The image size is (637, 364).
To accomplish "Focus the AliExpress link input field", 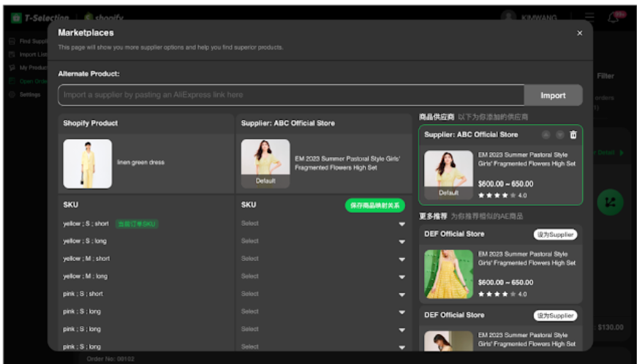I will coord(291,95).
